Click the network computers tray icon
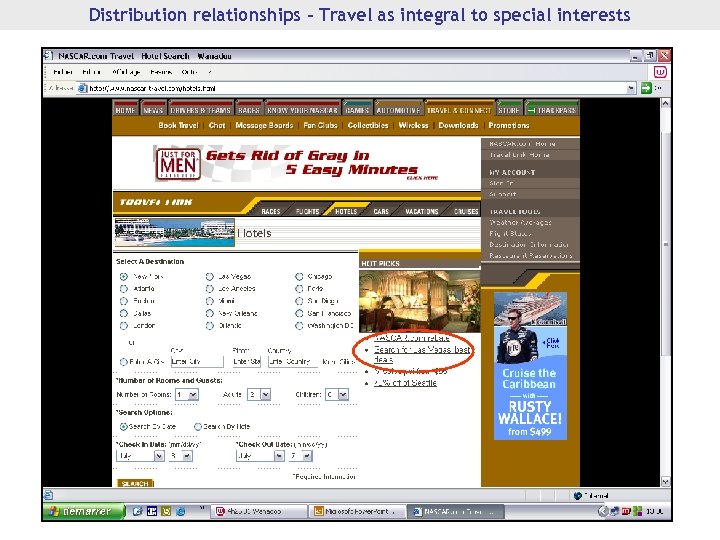 [x=615, y=511]
